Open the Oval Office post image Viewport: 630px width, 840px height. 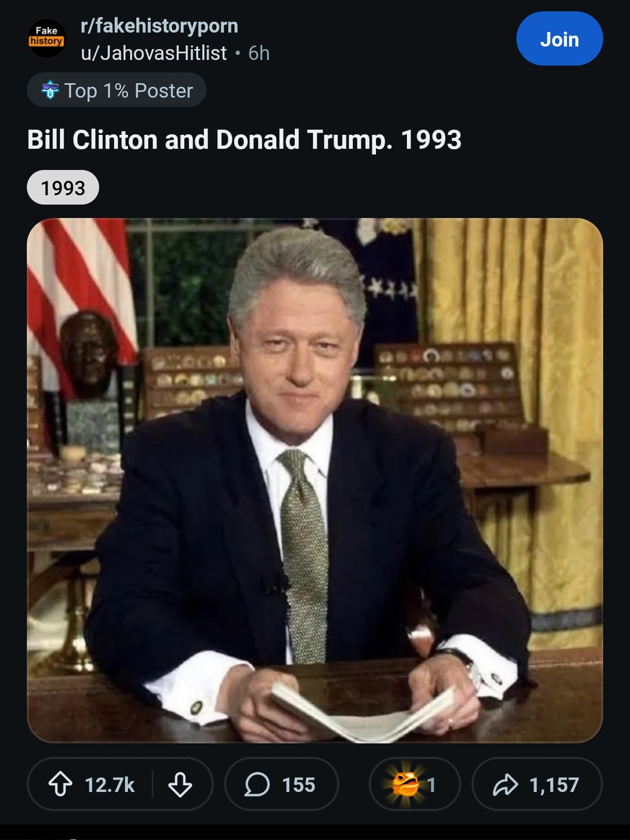pos(315,480)
